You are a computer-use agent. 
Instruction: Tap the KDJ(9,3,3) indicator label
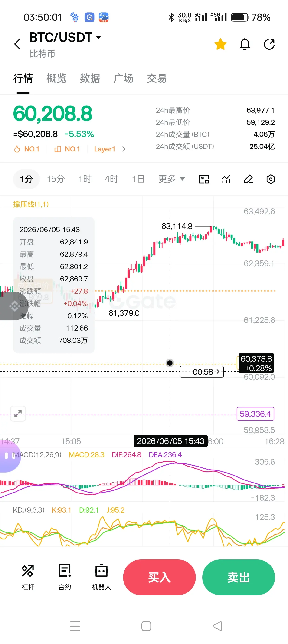(x=29, y=510)
